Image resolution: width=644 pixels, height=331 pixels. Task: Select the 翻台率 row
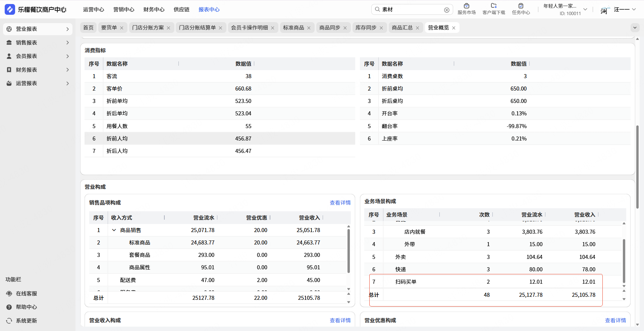495,126
